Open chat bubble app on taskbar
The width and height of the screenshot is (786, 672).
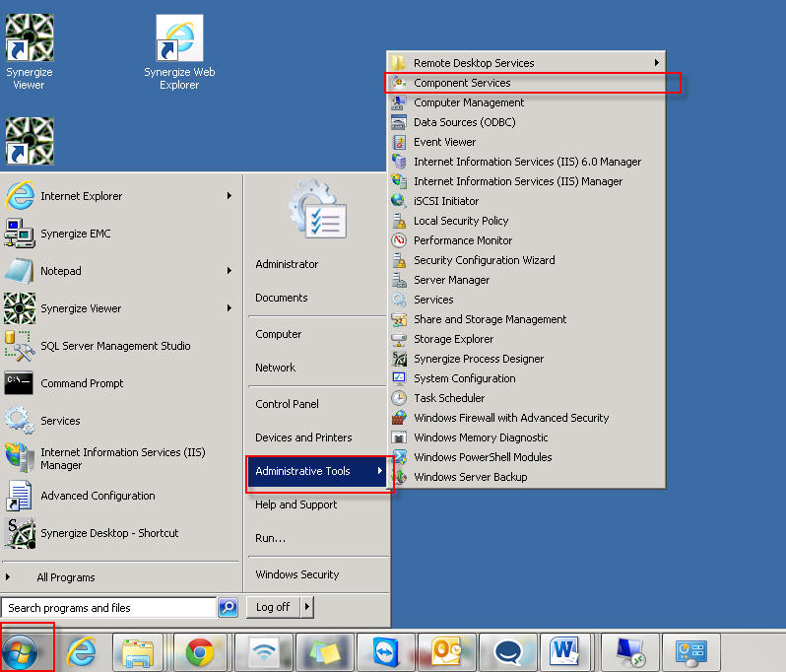point(508,652)
